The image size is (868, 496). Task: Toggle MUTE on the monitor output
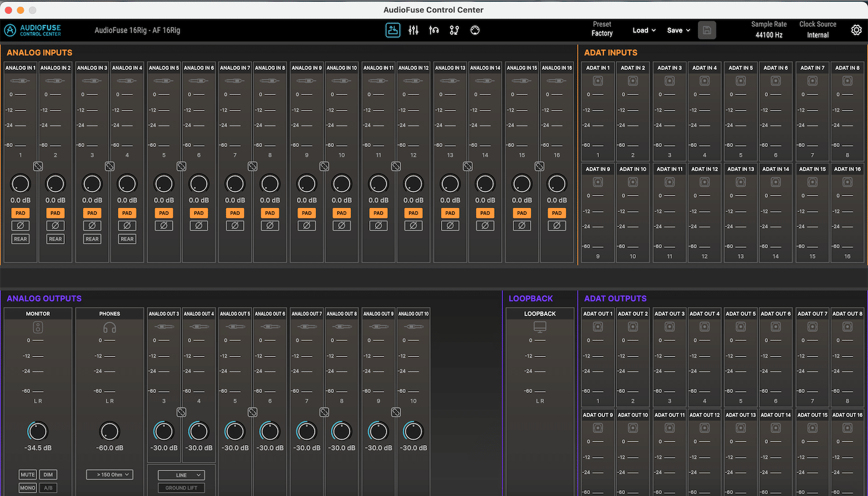pyautogui.click(x=28, y=475)
